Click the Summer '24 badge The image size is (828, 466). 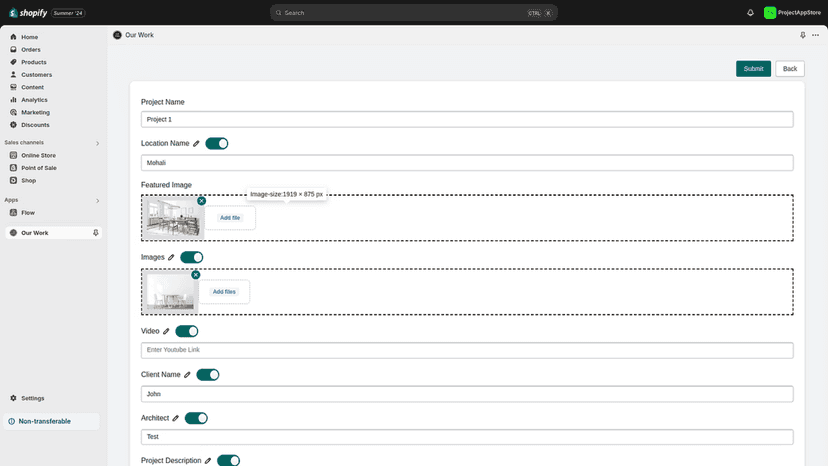coord(68,13)
